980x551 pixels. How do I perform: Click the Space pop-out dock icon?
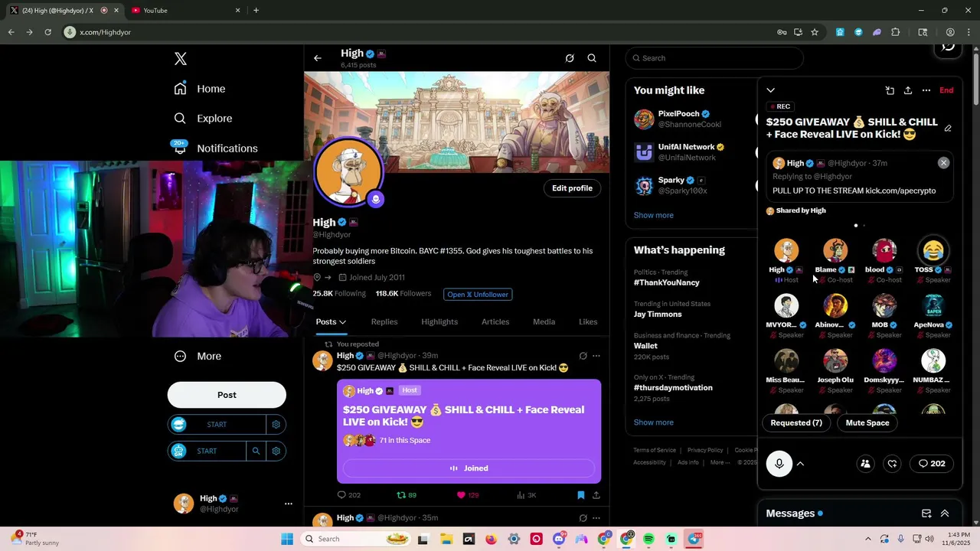point(890,90)
